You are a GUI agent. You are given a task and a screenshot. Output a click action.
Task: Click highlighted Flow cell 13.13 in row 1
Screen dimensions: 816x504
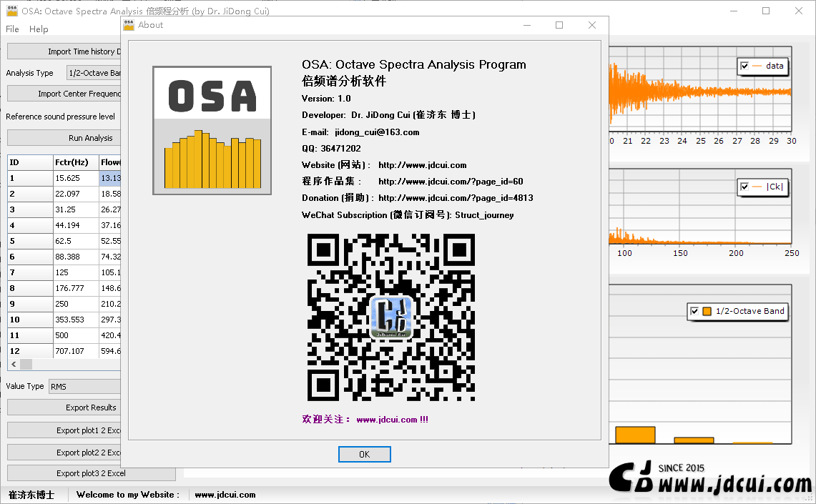pos(110,178)
